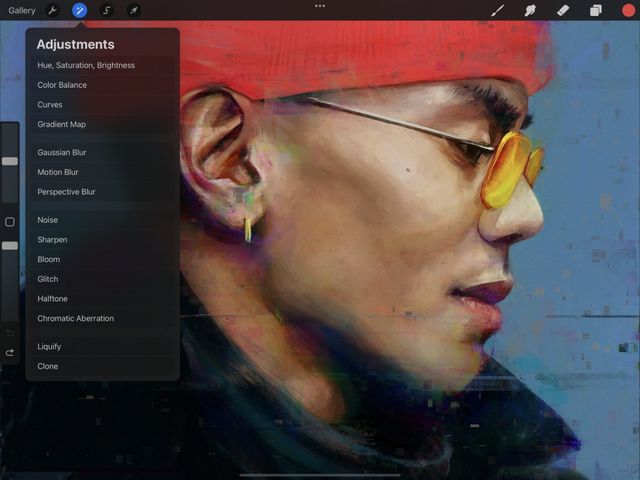
Task: Return to the Gallery
Action: [22, 11]
